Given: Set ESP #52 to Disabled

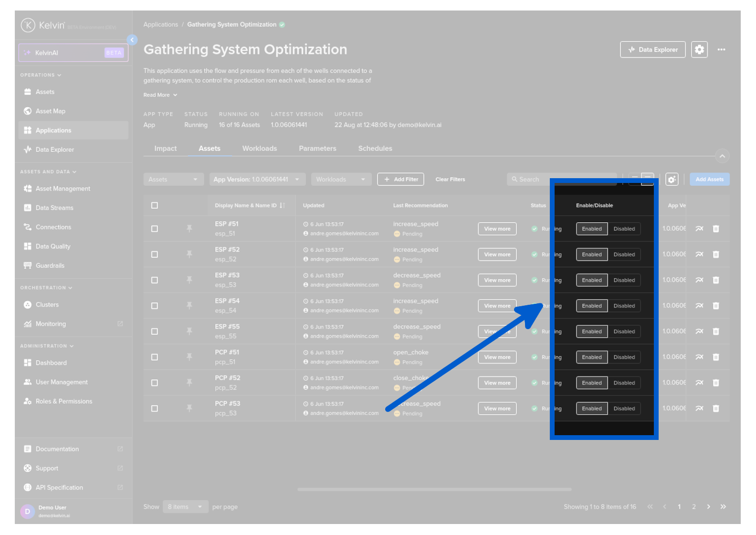Looking at the screenshot, I should pyautogui.click(x=624, y=255).
